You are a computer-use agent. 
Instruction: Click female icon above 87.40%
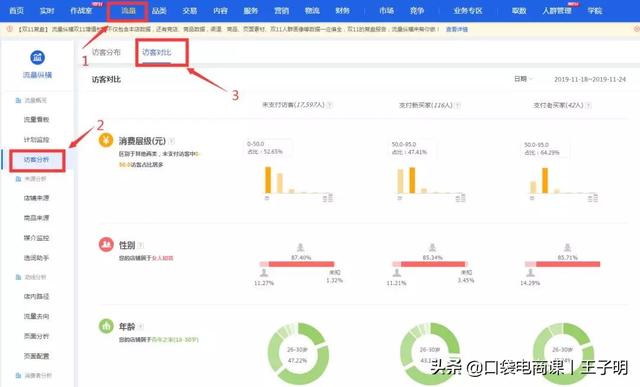300,247
